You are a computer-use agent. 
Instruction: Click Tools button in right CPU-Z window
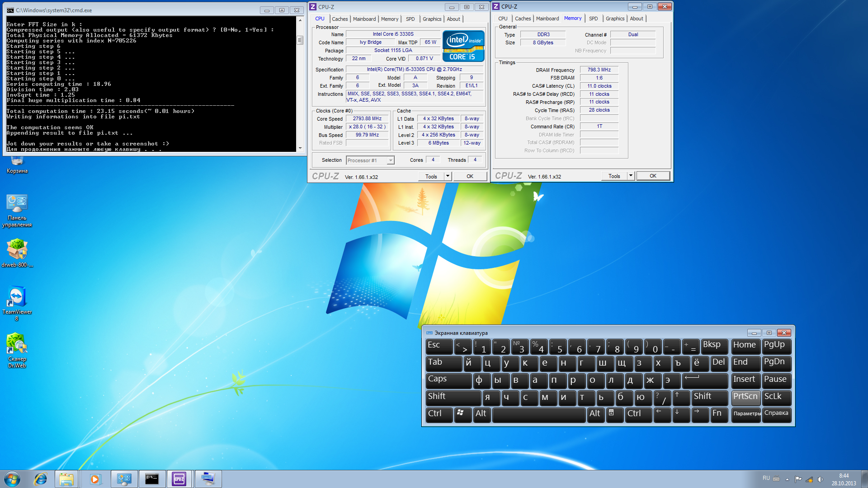click(x=614, y=176)
